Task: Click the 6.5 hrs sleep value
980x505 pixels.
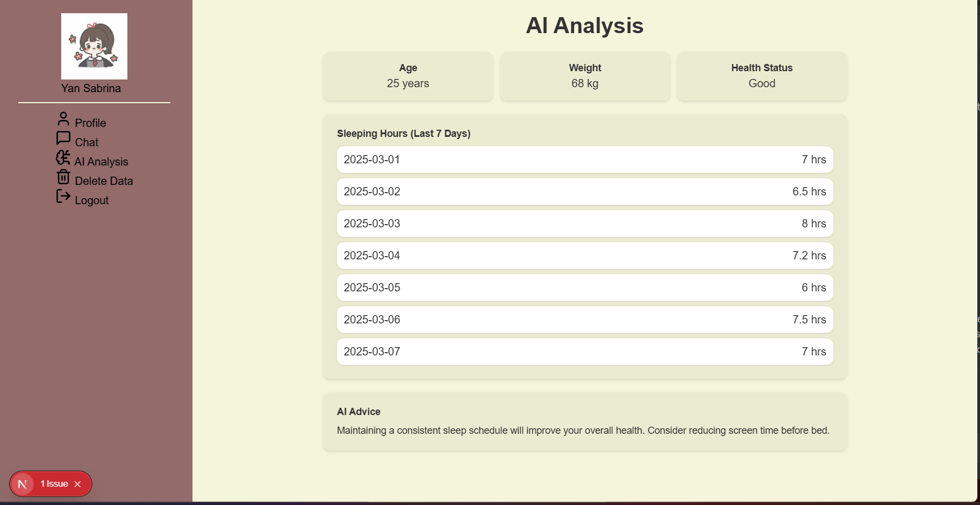Action: click(809, 192)
